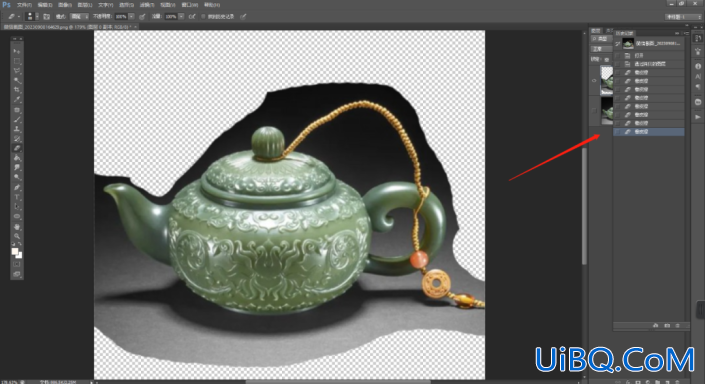Click the foreground color swatch
Image resolution: width=705 pixels, height=384 pixels.
tap(15, 251)
